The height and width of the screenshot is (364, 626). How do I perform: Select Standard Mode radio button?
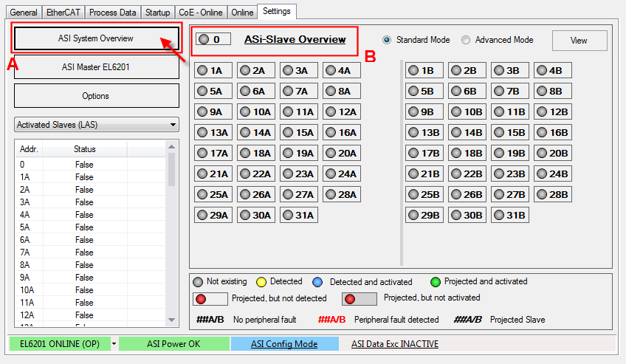click(x=387, y=40)
